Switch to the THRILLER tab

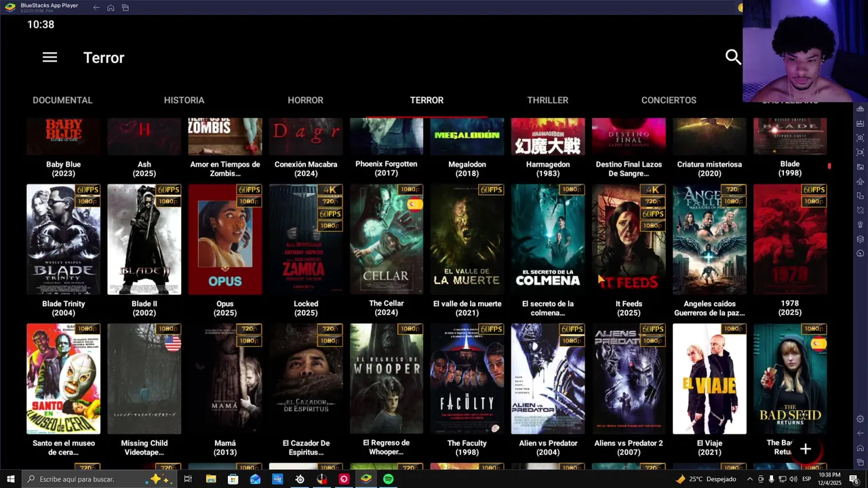548,100
